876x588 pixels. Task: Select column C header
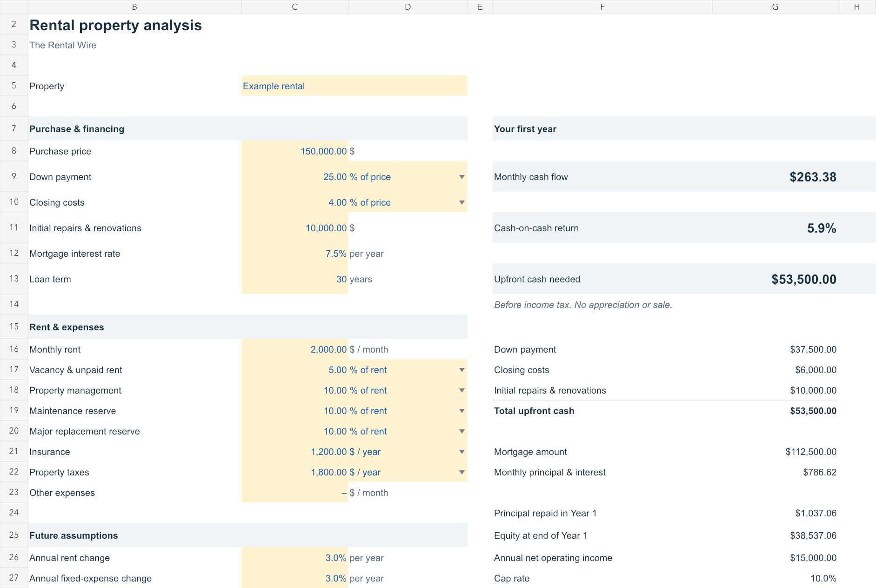coord(294,7)
